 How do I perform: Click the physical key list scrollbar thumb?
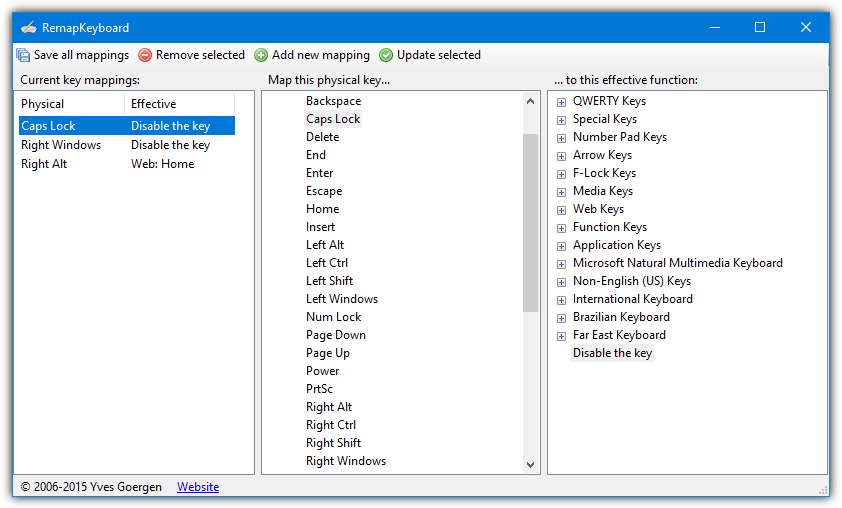coord(531,223)
